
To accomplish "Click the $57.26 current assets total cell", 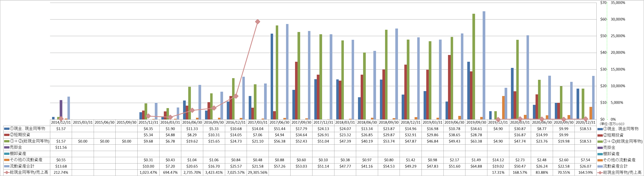I will click(x=279, y=166).
